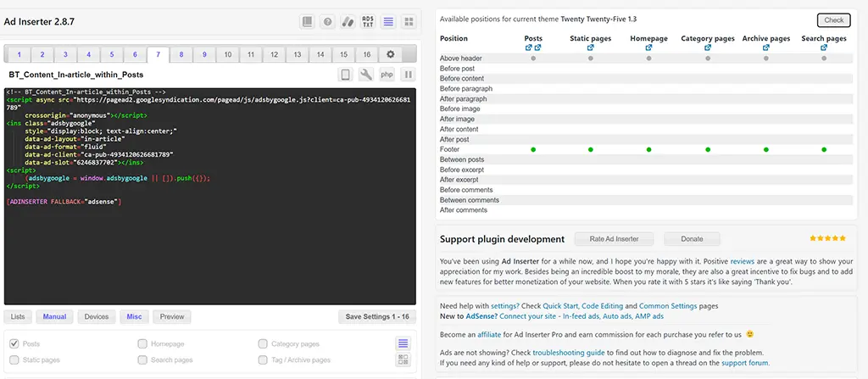Enable the Homepage checkbox

142,344
